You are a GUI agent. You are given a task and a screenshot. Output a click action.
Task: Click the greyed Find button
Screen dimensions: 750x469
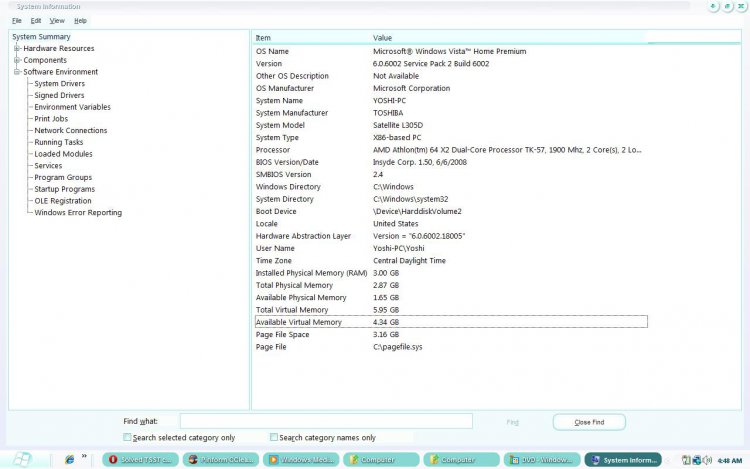coord(512,422)
